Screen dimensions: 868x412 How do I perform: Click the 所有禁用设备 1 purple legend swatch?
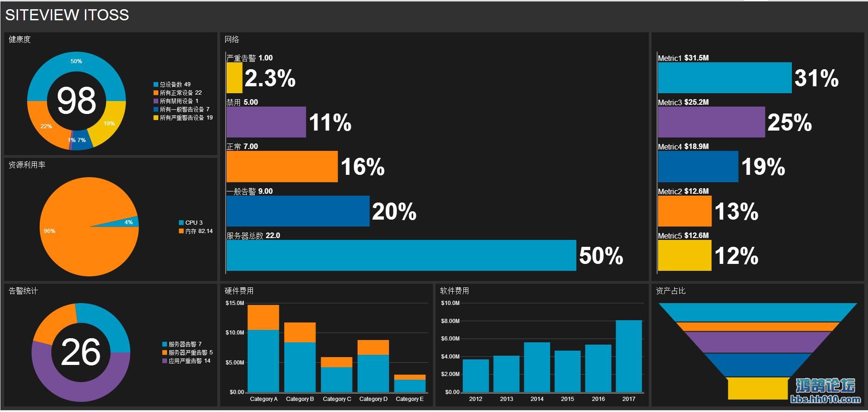pos(156,101)
